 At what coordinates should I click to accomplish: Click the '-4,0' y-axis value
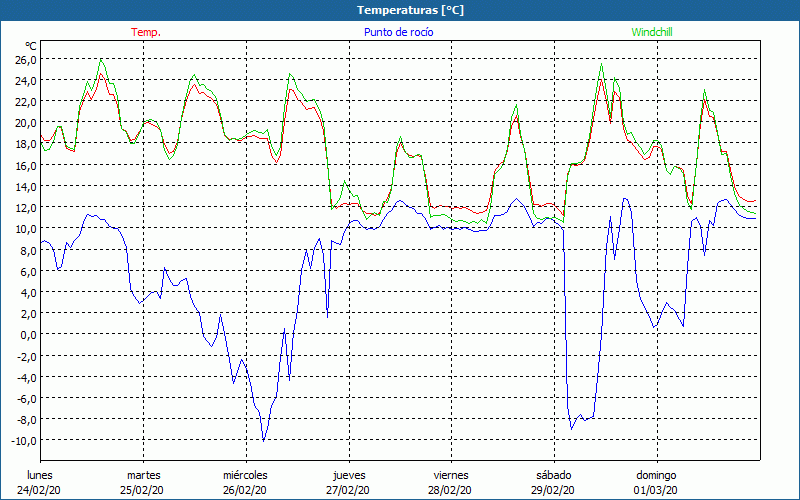click(27, 378)
